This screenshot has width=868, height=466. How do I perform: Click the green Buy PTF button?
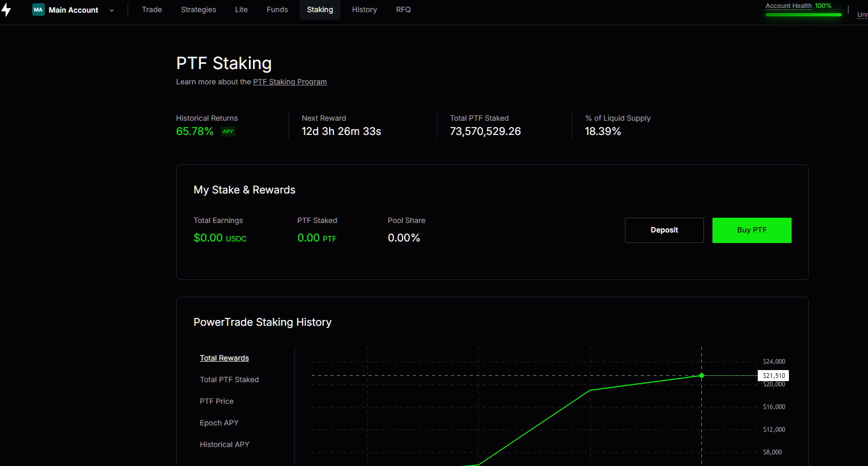pyautogui.click(x=751, y=230)
